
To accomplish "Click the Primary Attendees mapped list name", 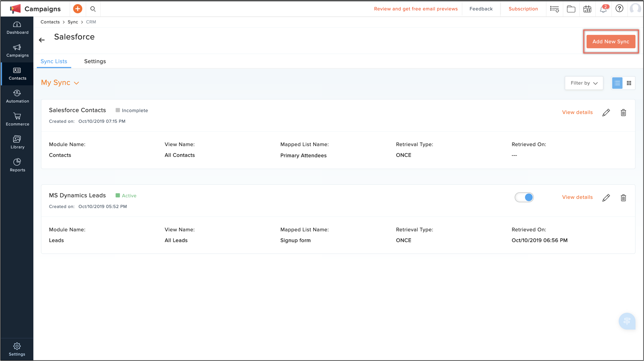I will tap(303, 156).
